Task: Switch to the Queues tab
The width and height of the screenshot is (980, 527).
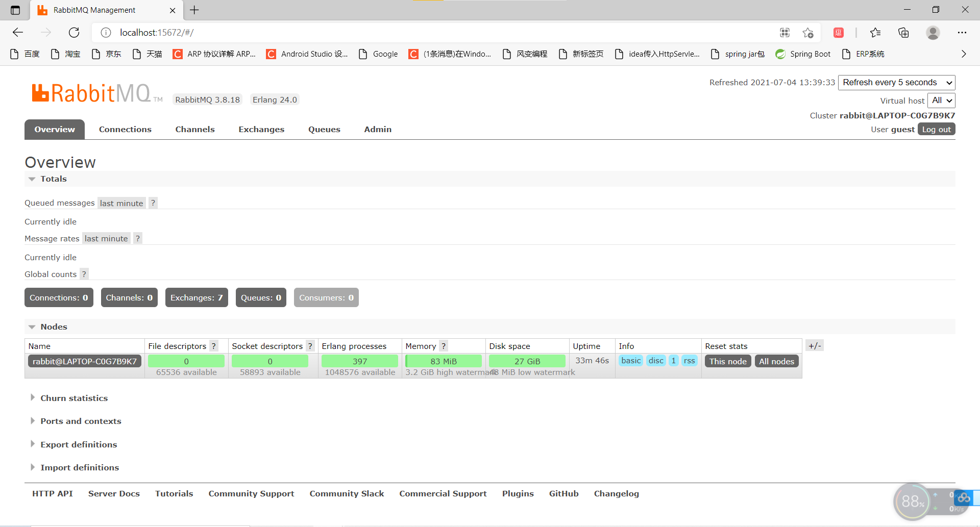Action: coord(324,129)
